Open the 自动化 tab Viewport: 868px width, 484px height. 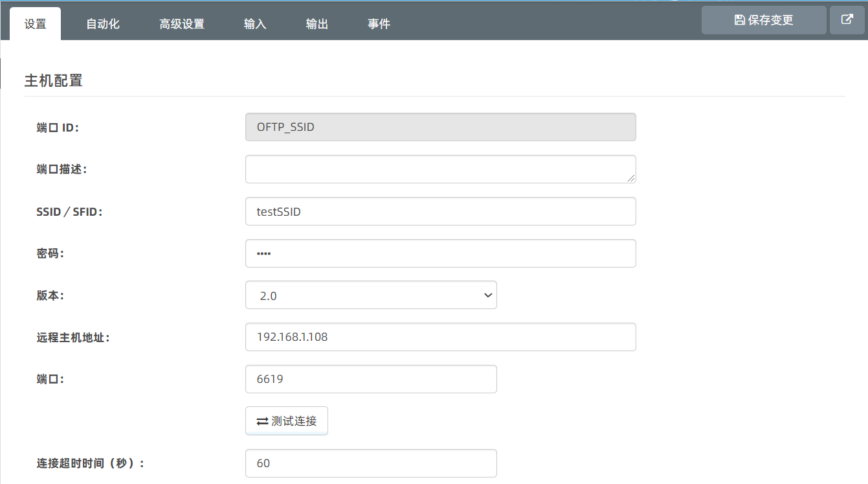point(103,24)
